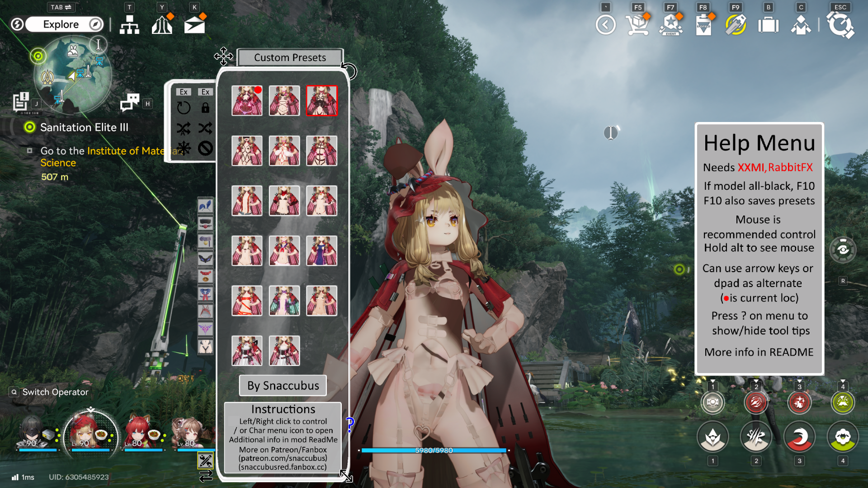
Task: Open the operators icon (C)
Action: click(801, 25)
